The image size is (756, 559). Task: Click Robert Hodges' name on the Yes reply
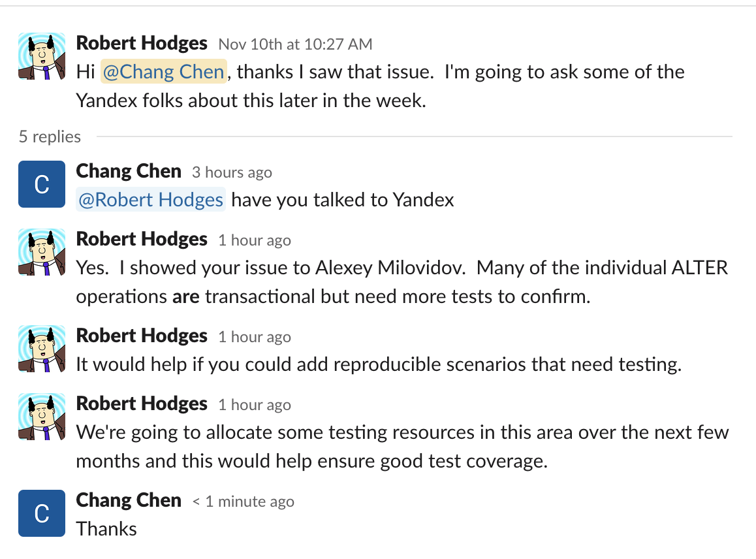[x=141, y=239]
